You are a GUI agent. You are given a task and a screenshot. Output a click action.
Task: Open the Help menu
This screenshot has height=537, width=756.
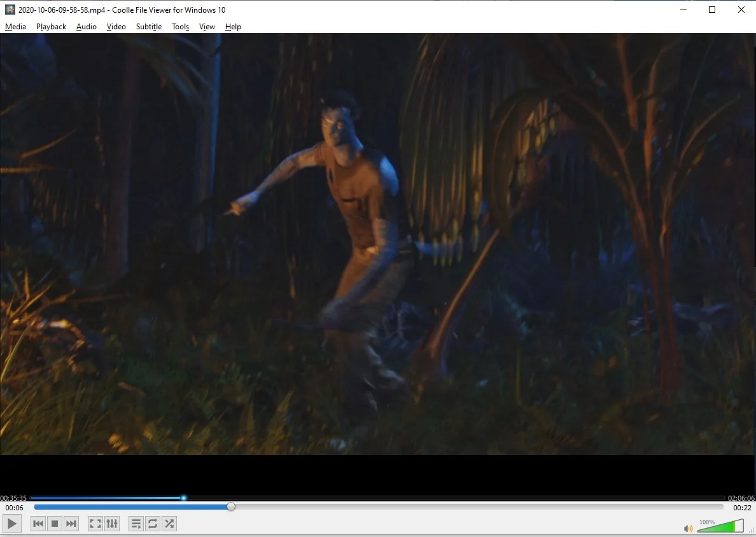click(233, 27)
